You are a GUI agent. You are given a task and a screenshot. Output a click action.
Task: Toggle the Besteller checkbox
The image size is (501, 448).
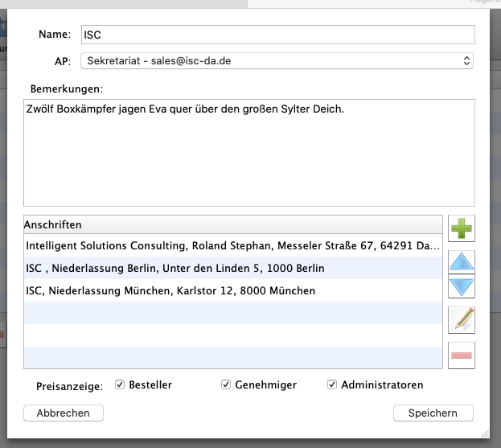(x=120, y=384)
